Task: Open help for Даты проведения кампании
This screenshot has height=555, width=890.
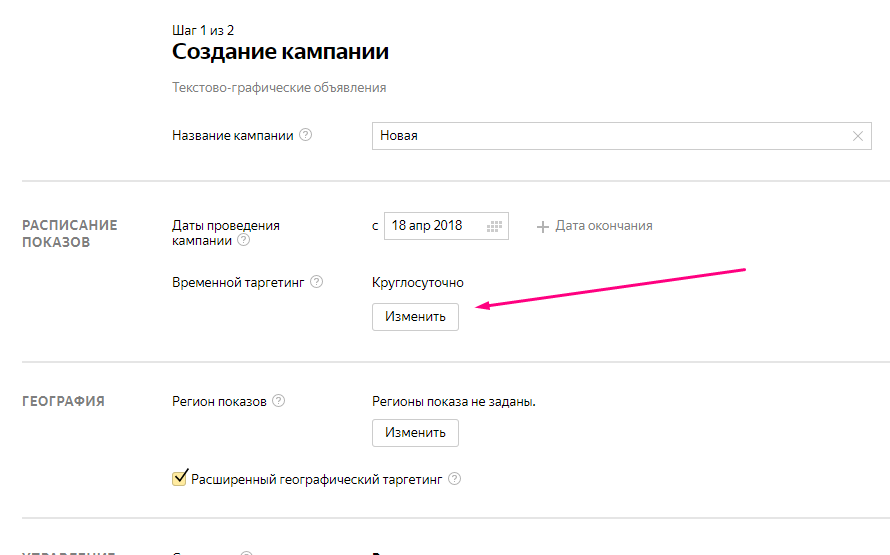Action: click(243, 241)
